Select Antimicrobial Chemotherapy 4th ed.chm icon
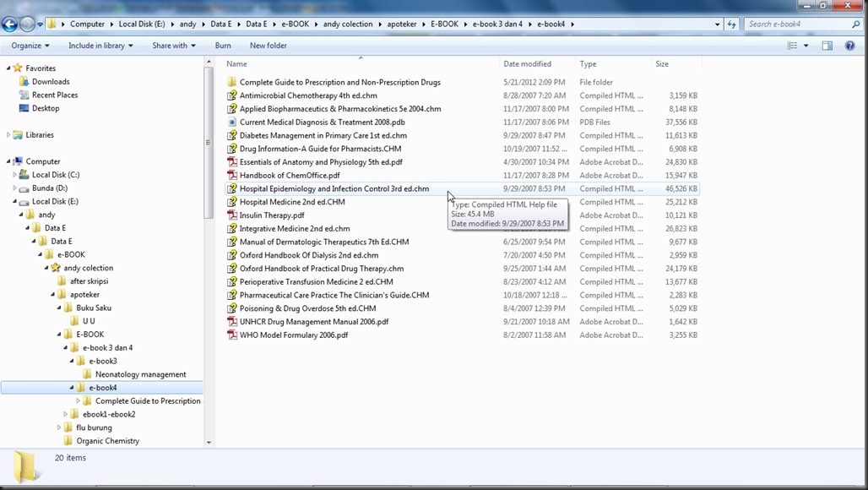 pyautogui.click(x=232, y=95)
